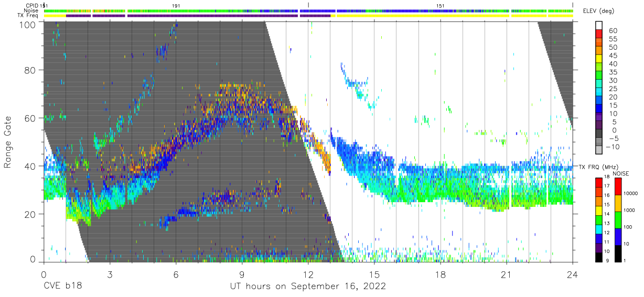Screen dimensions: 644x297
Task: Click the '100' label on the NOISE scale
Action: point(629,227)
